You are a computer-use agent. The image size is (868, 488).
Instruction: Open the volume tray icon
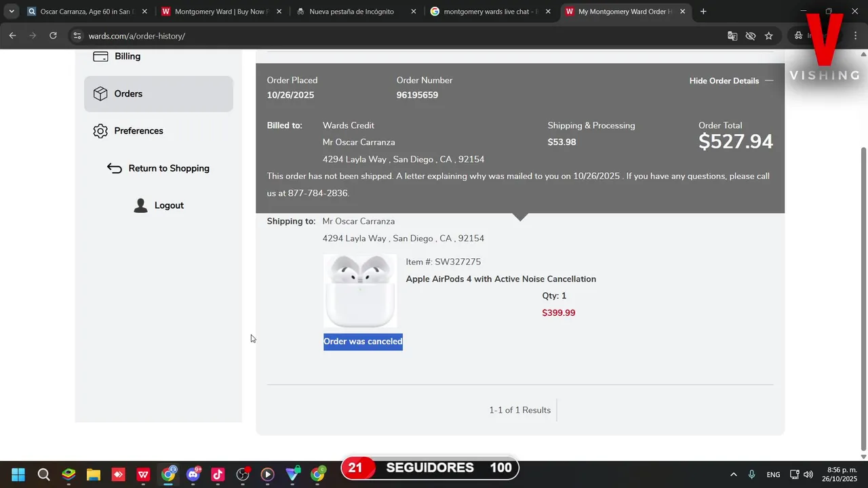808,474
